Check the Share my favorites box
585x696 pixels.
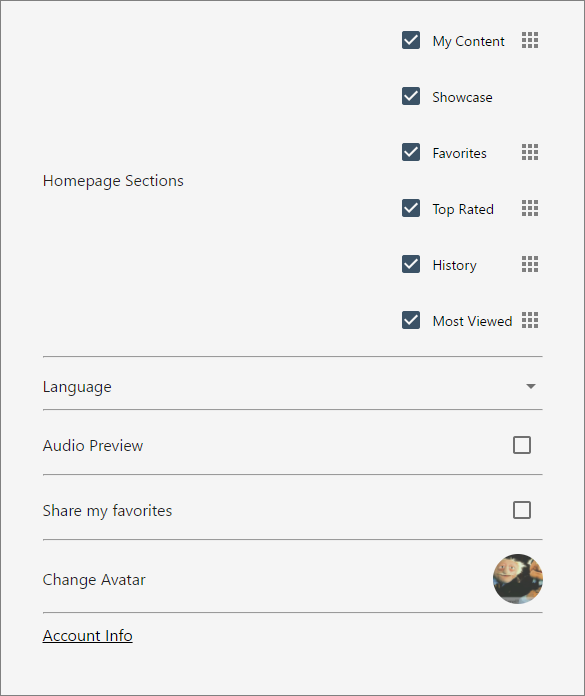(522, 510)
